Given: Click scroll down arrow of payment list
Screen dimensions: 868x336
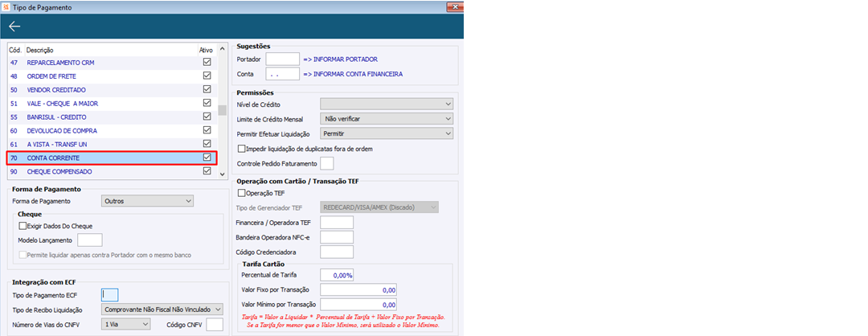Looking at the screenshot, I should (x=222, y=174).
